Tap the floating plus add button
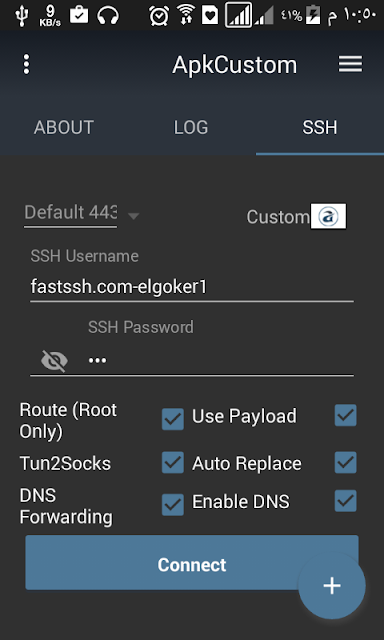This screenshot has height=640, width=384. tap(332, 586)
